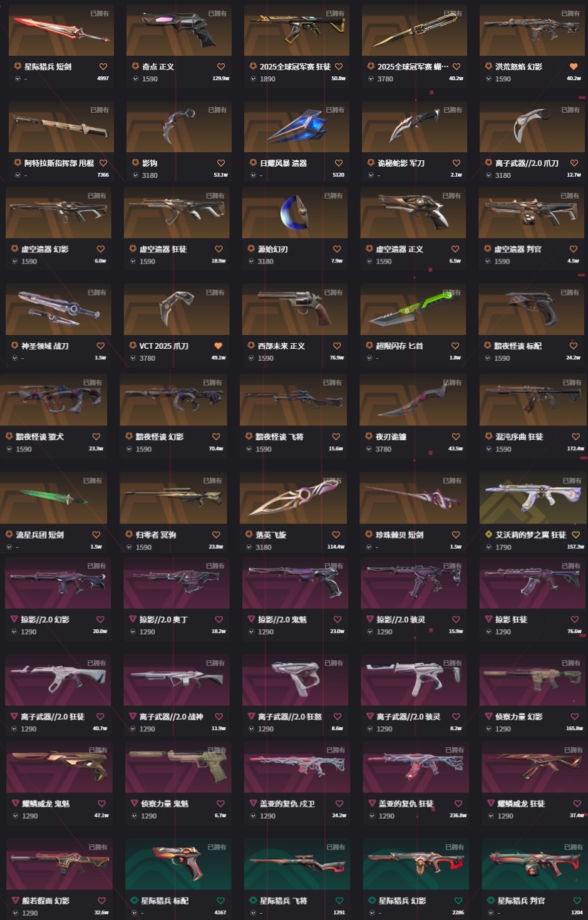Screen dimensions: 588x920
Task: Click the currency icon under 离子武器//2.0 爪刀
Action: coord(489,175)
